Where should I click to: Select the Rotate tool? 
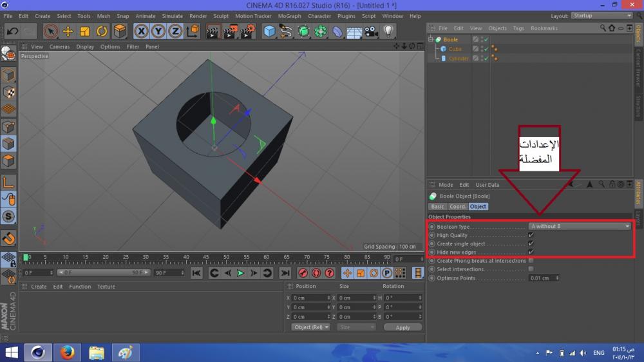(102, 31)
